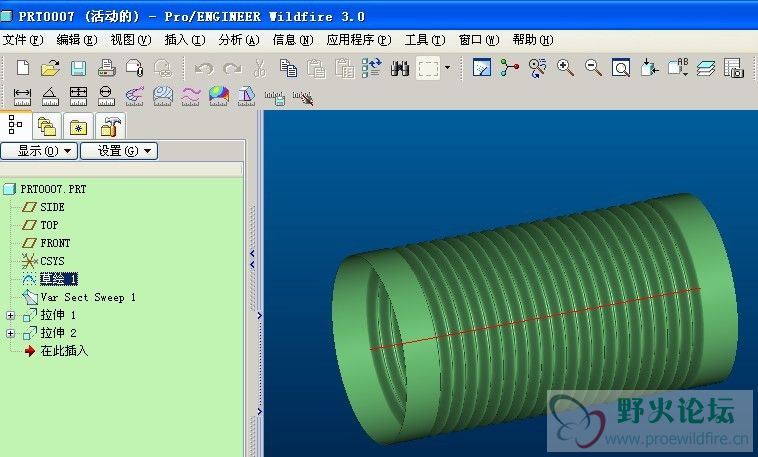758x457 pixels.
Task: Click the zoom in magnifier
Action: click(x=565, y=68)
